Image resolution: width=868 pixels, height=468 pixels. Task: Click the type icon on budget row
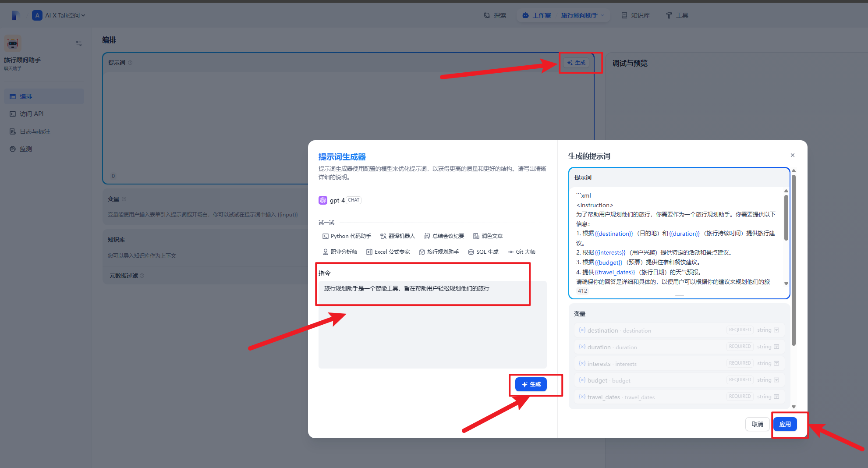(x=776, y=380)
